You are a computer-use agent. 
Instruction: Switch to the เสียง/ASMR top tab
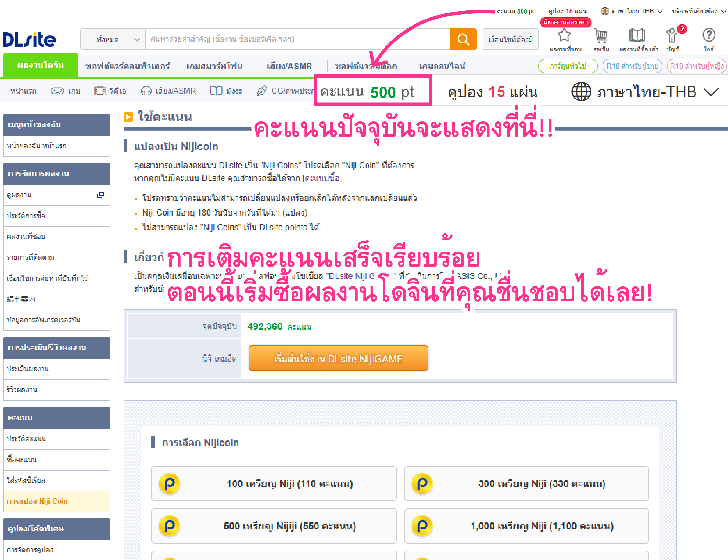point(289,66)
